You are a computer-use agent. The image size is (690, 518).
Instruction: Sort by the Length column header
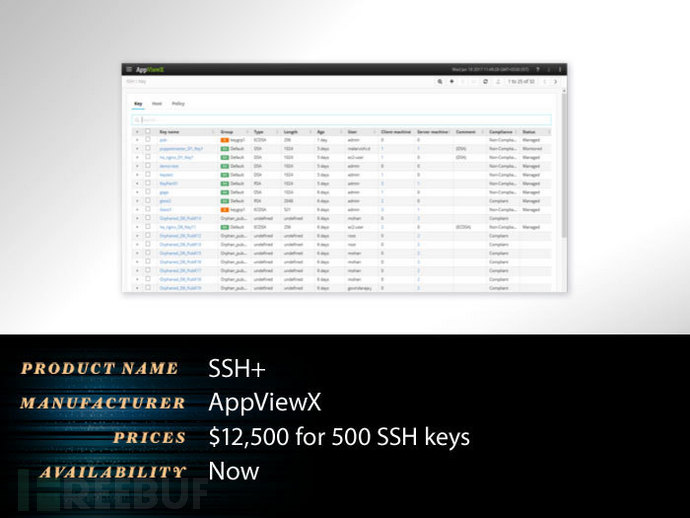pyautogui.click(x=291, y=132)
